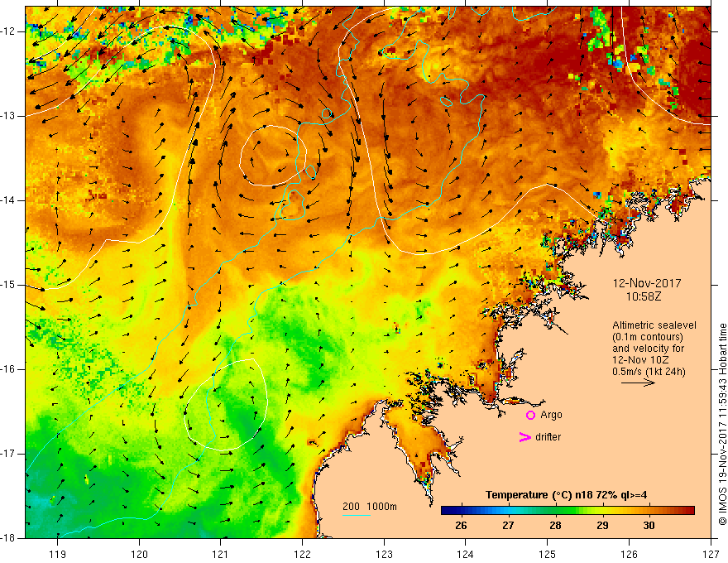728x563 pixels.
Task: Click the 0.5m/s velocity scale arrow
Action: click(638, 383)
